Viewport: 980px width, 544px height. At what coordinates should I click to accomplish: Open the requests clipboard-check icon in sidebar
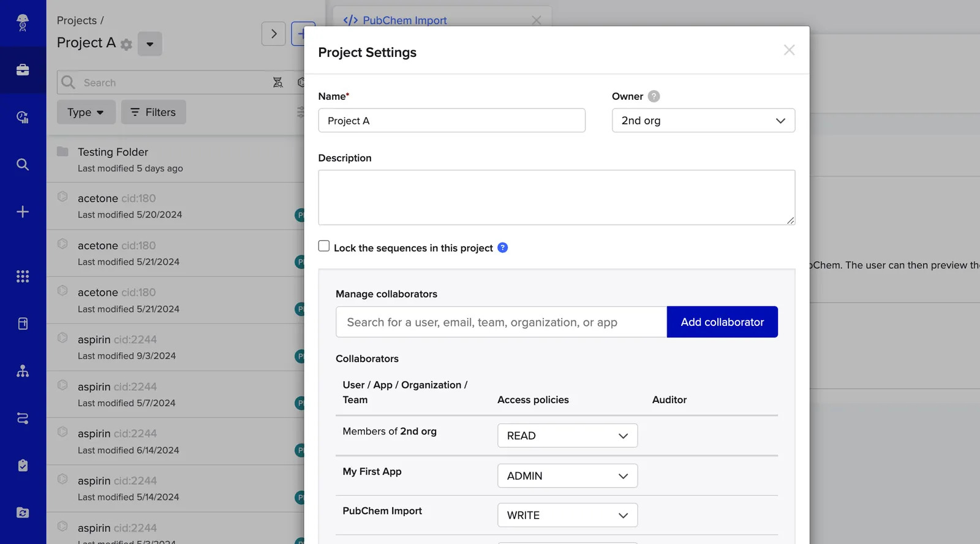[x=23, y=466]
